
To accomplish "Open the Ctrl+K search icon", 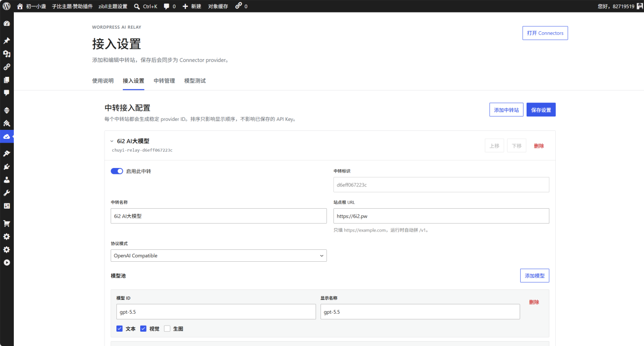I will 137,6.
